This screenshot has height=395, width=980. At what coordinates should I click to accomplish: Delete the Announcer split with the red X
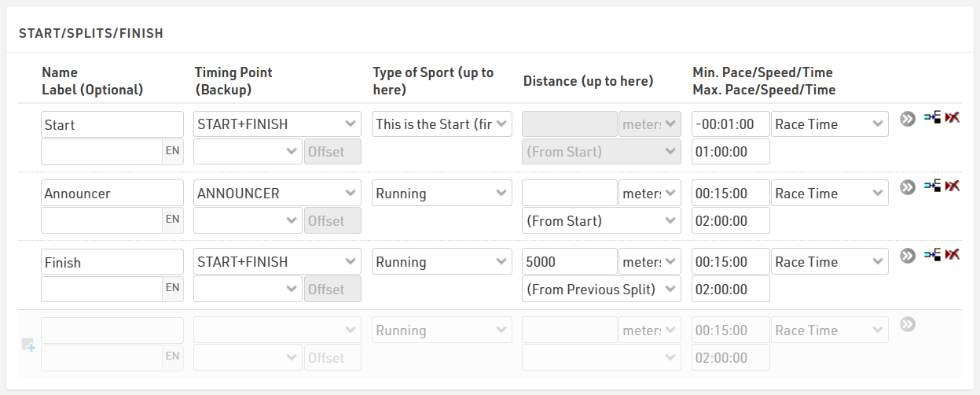coord(953,186)
